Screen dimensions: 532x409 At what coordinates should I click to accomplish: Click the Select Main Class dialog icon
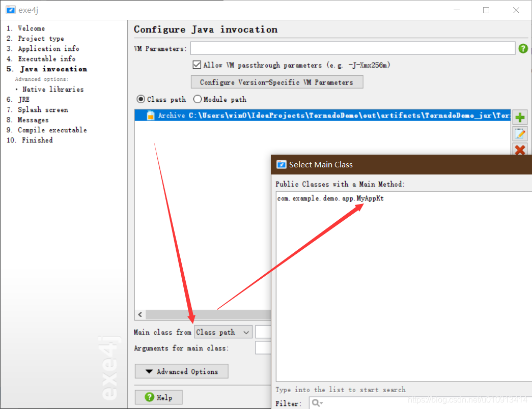click(281, 164)
